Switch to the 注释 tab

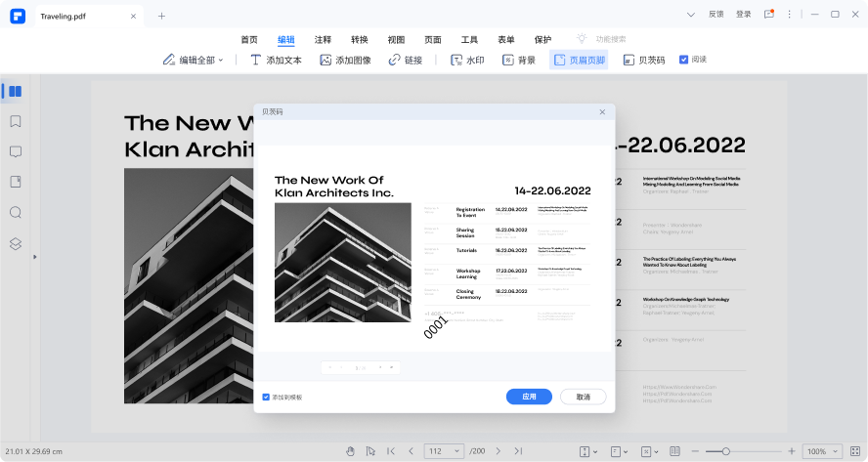[x=323, y=39]
